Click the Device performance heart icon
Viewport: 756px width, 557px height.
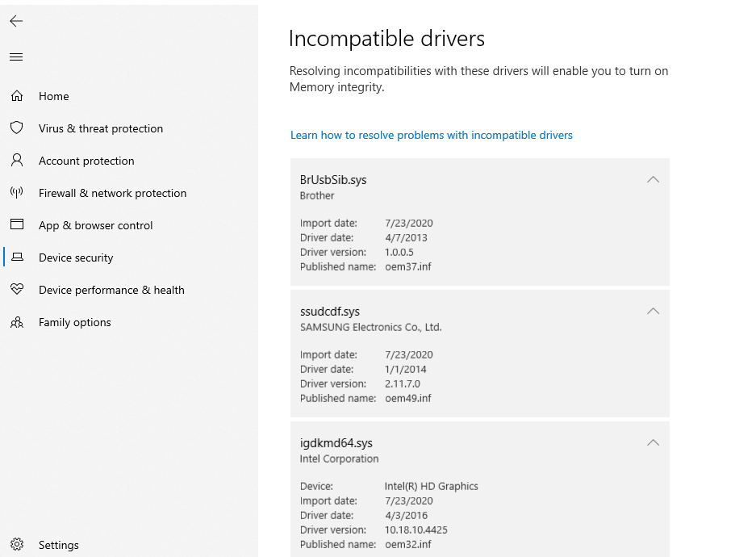point(17,289)
